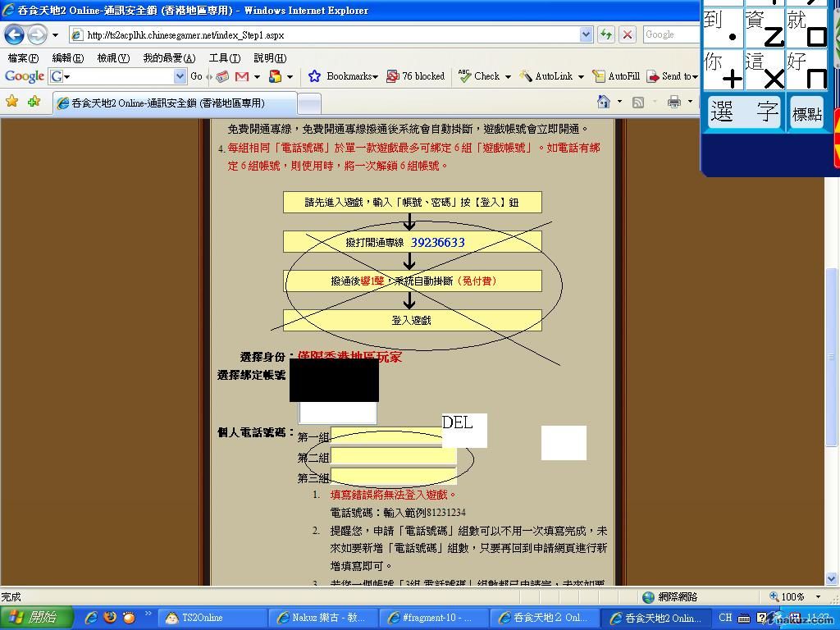Switch to #fragment-10 taskbar window
This screenshot has width=840, height=630.
(434, 618)
